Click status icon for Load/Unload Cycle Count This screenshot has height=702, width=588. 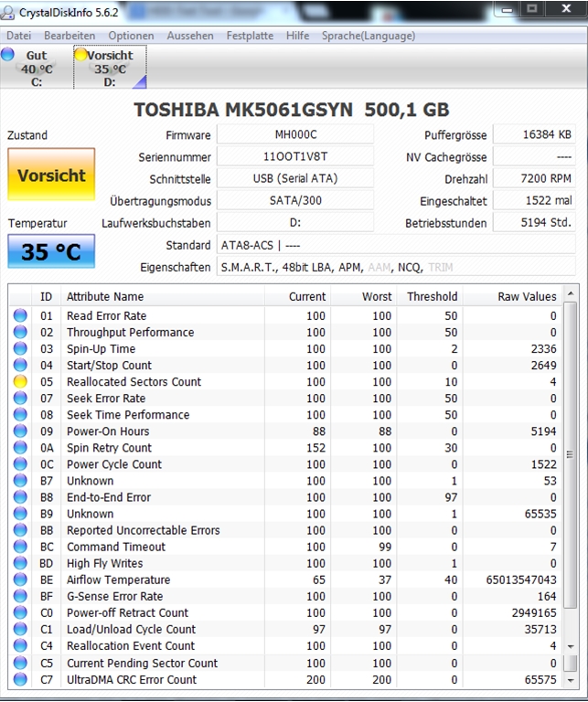pyautogui.click(x=20, y=629)
